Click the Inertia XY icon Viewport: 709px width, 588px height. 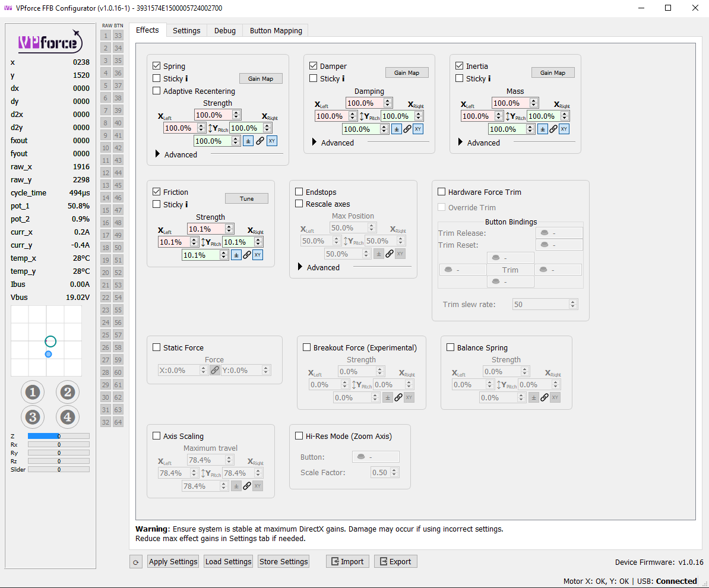coord(564,129)
